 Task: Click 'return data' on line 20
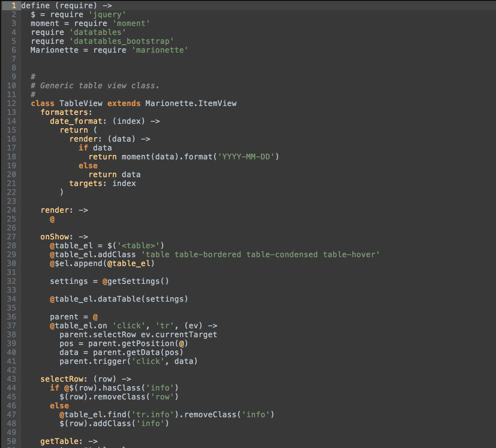pos(114,174)
